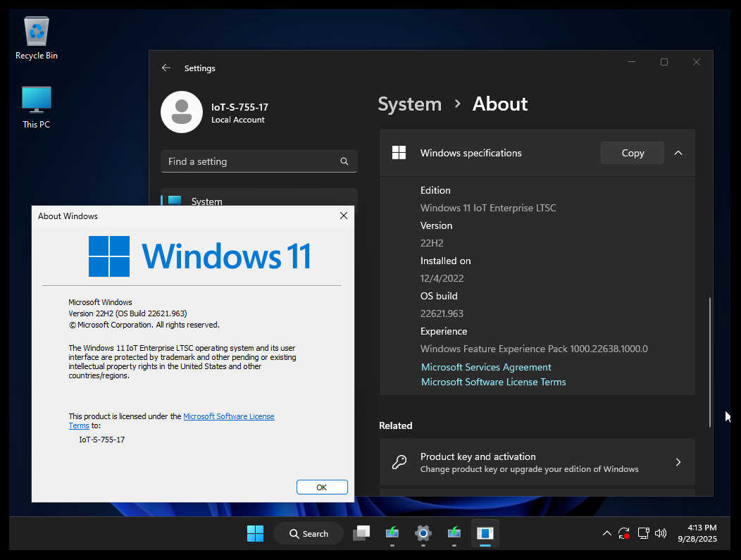Click the Settings back arrow
The width and height of the screenshot is (741, 560).
[166, 68]
